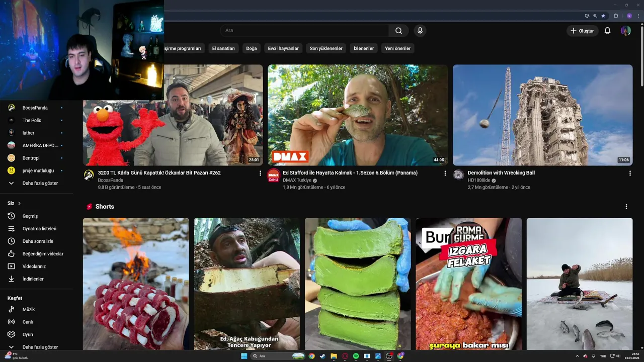Click the search magnifier button
The height and width of the screenshot is (362, 644).
pos(398,31)
